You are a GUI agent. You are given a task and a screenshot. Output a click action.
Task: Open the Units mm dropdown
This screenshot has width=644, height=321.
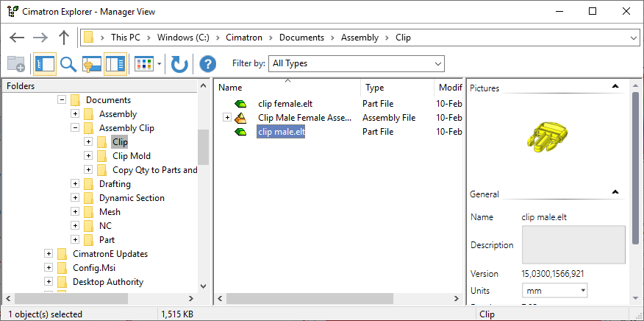(554, 291)
